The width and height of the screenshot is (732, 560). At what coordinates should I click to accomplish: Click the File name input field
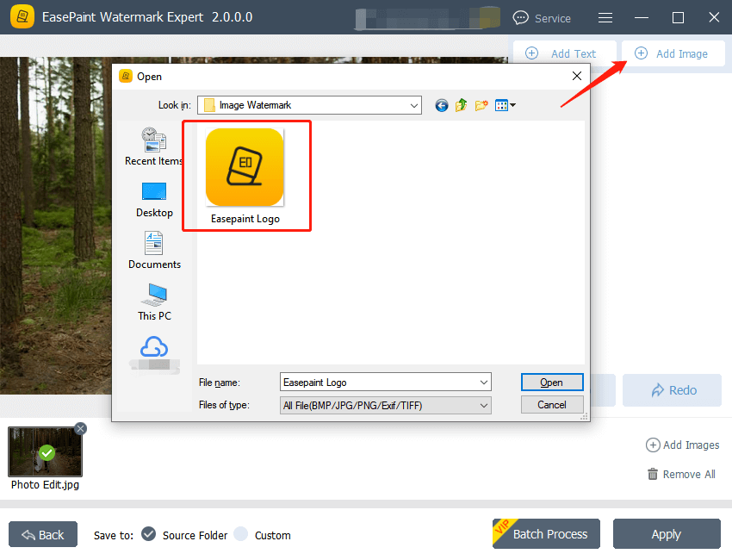click(x=386, y=382)
